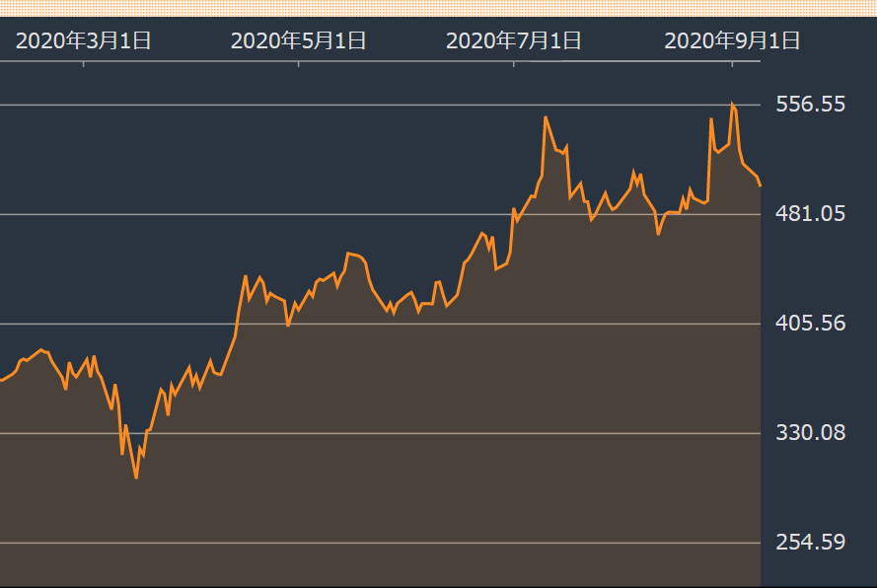Click the 2020年7月1日 date label
The image size is (877, 588).
(x=514, y=40)
